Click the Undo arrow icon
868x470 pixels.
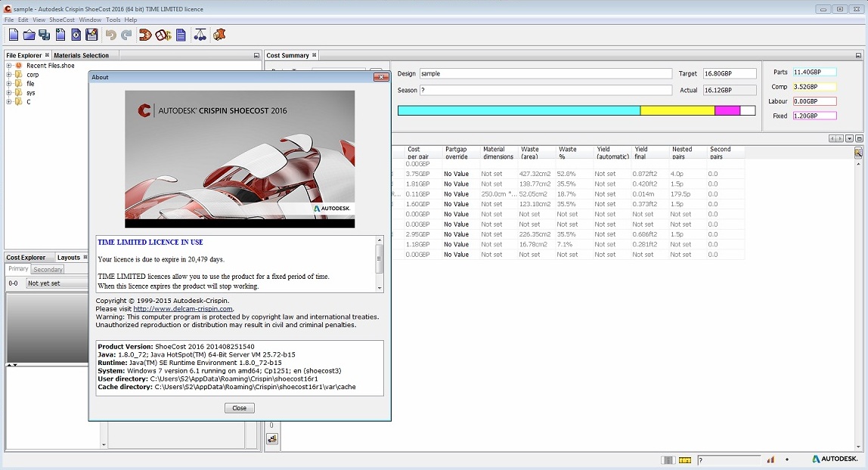coord(110,35)
